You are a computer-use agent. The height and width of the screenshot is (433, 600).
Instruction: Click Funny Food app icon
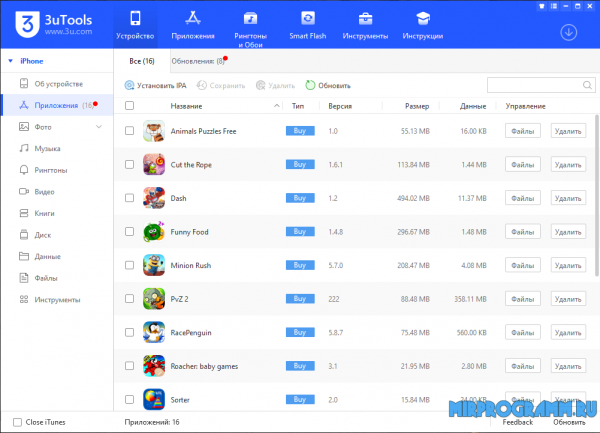tap(154, 231)
